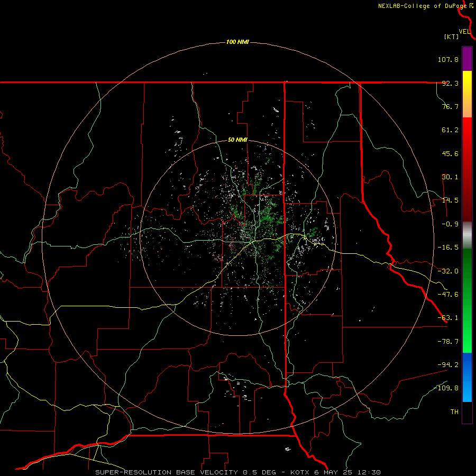This screenshot has width=476, height=476.
Task: Click the green segment of the velocity color bar
Action: tap(467, 300)
